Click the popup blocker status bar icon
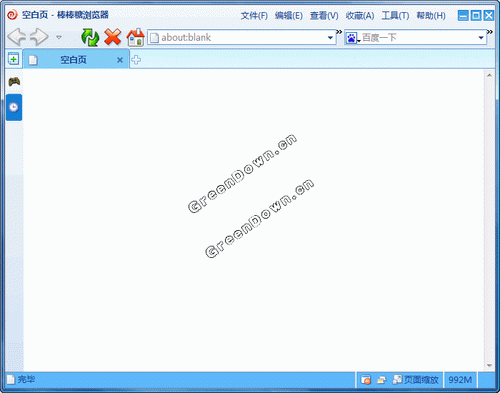This screenshot has width=500, height=393. [366, 380]
